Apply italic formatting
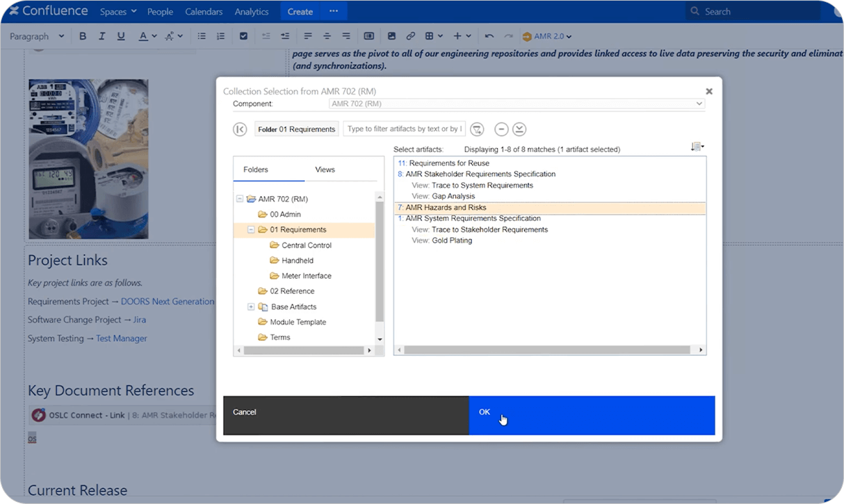 [102, 35]
